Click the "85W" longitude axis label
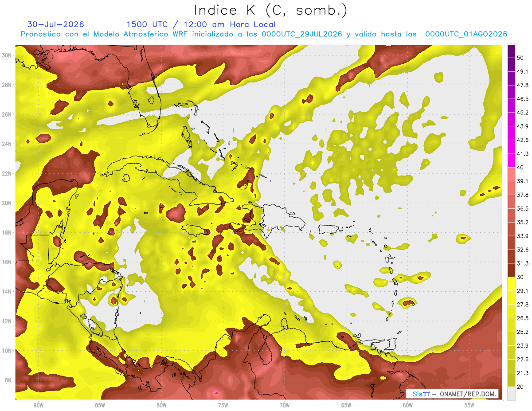Image resolution: width=532 pixels, height=411 pixels. [100, 405]
